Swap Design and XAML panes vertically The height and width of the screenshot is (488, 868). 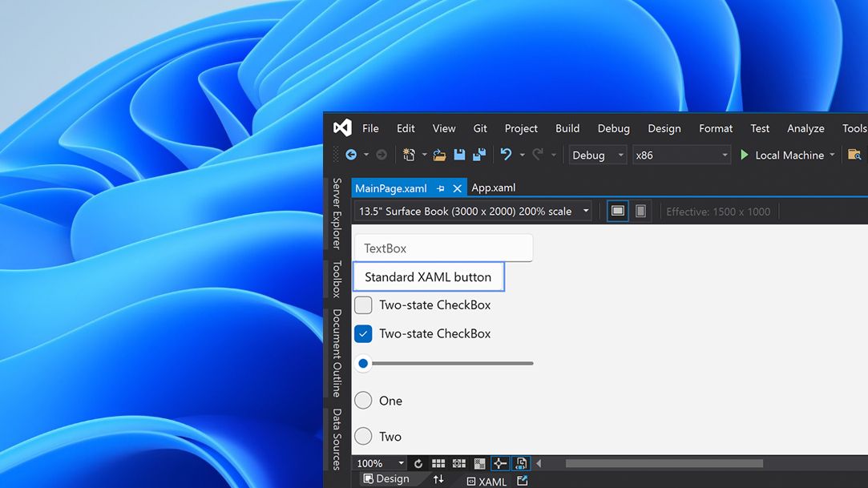[x=438, y=478]
